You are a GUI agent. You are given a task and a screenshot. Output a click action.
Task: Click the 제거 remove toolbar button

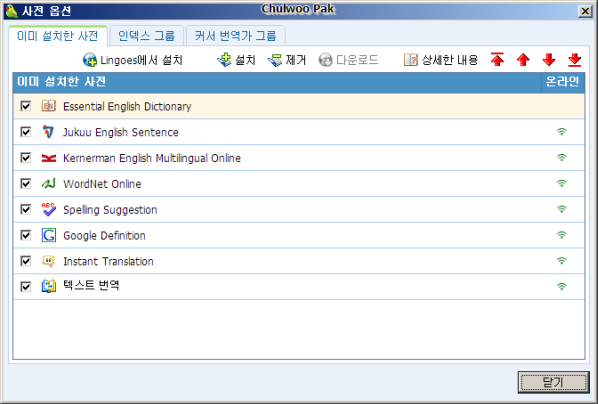click(x=287, y=60)
